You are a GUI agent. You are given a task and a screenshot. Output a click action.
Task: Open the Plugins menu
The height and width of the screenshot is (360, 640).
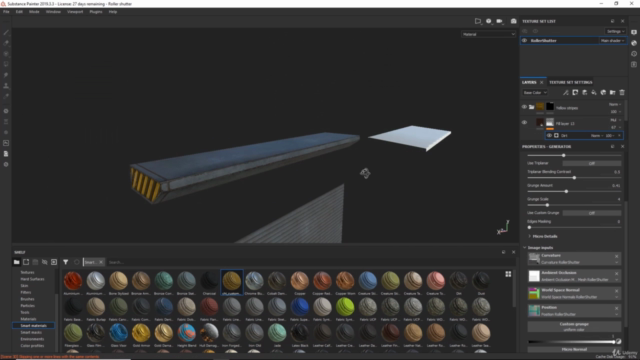click(96, 12)
